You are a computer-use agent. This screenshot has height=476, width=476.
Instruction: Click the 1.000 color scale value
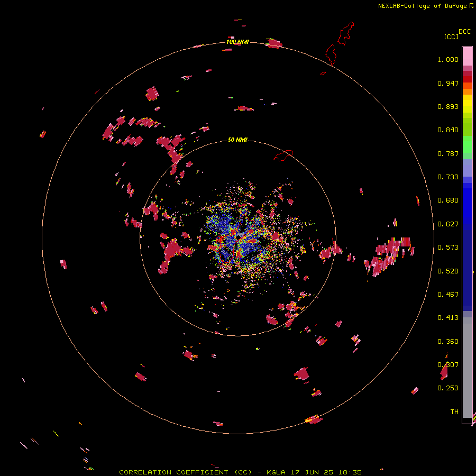click(448, 59)
